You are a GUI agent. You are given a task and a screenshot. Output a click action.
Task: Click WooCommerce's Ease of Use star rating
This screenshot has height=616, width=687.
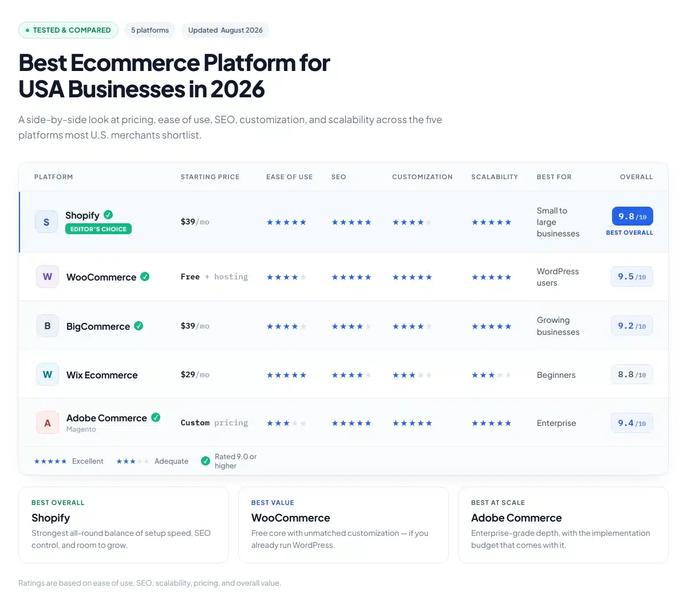pos(286,277)
